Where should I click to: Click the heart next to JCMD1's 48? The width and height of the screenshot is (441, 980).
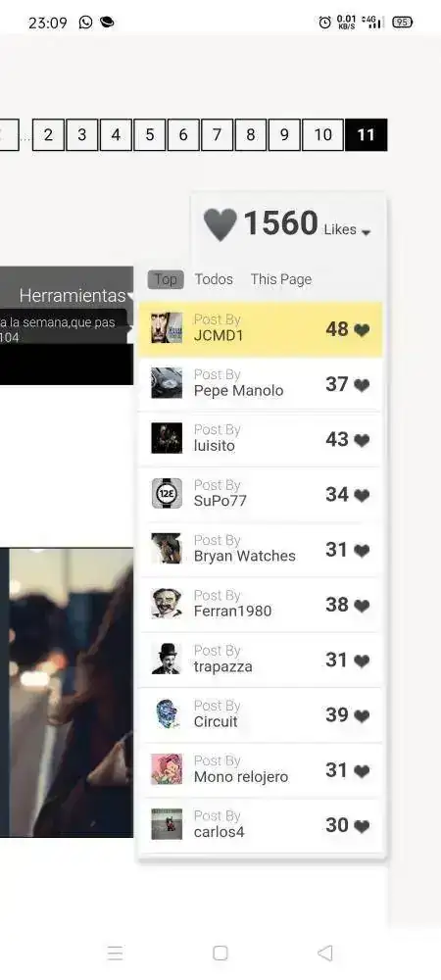[362, 330]
